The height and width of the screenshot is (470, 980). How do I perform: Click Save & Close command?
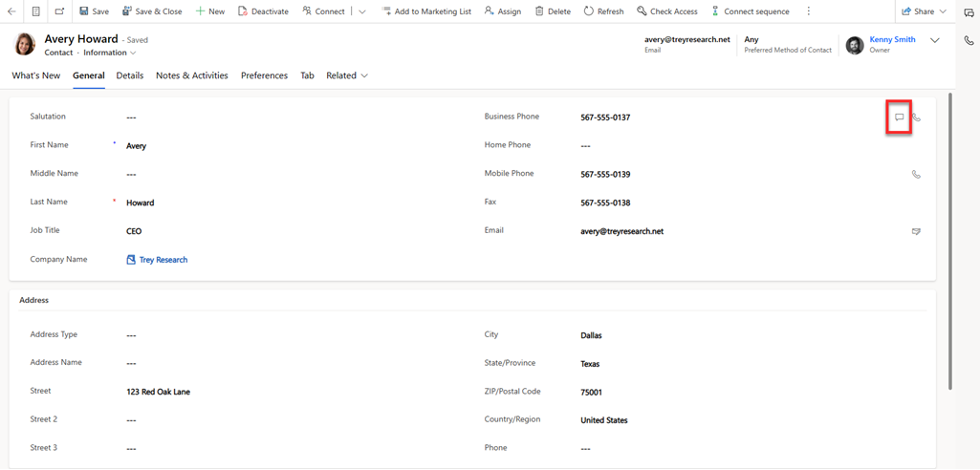click(x=152, y=11)
